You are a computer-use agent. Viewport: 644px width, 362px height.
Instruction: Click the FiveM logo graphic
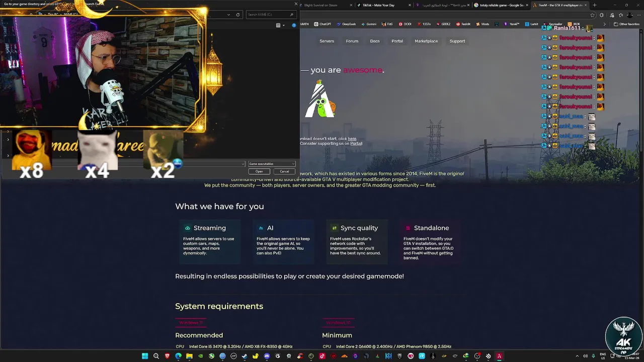(x=320, y=99)
